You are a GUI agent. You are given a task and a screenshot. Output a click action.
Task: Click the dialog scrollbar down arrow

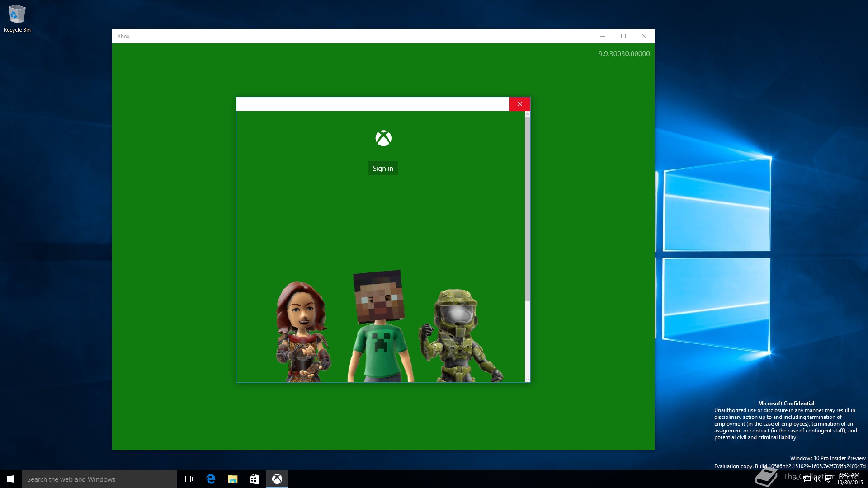(528, 380)
